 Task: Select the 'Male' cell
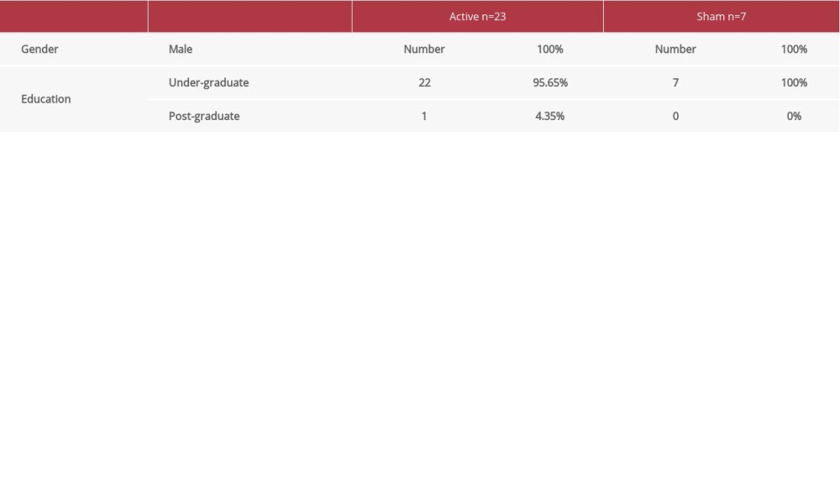pos(181,49)
